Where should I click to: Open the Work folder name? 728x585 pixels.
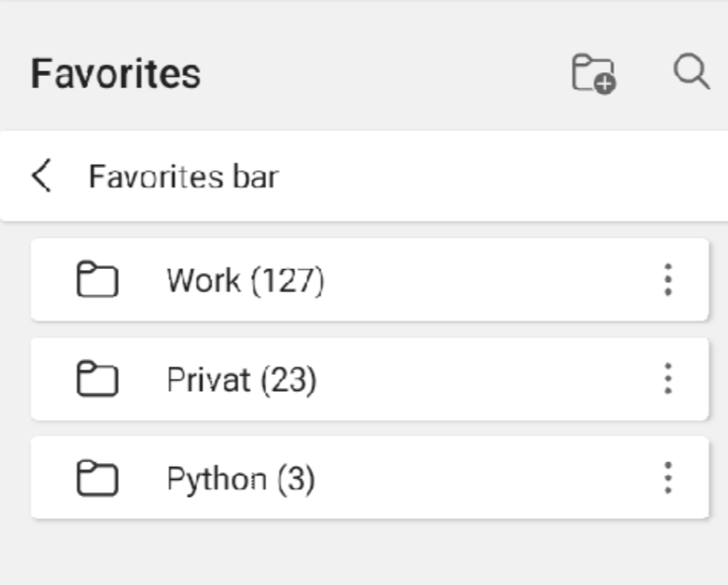[204, 280]
